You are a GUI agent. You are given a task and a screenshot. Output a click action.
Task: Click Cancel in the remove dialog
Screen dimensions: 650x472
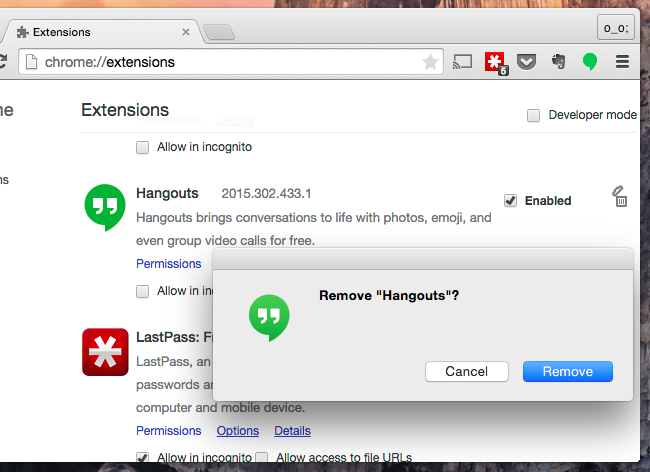(467, 371)
